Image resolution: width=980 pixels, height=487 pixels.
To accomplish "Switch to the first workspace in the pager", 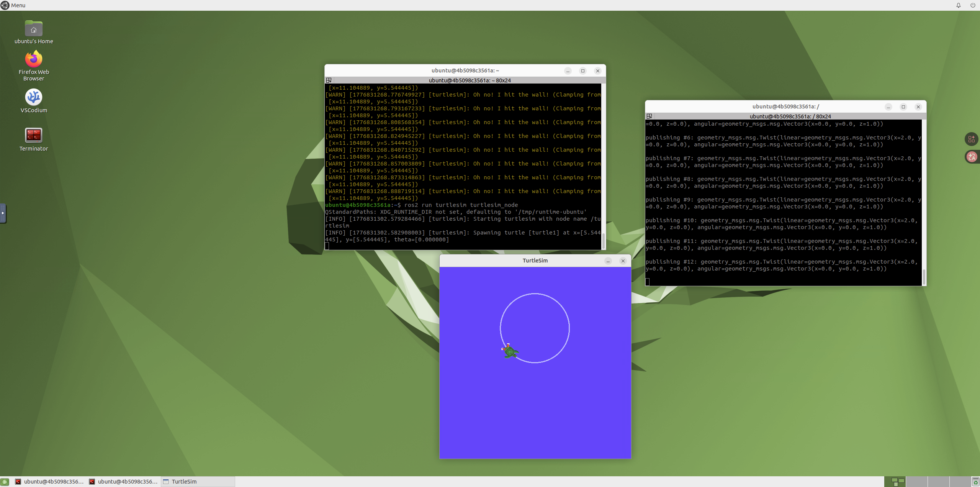I will [x=895, y=482].
